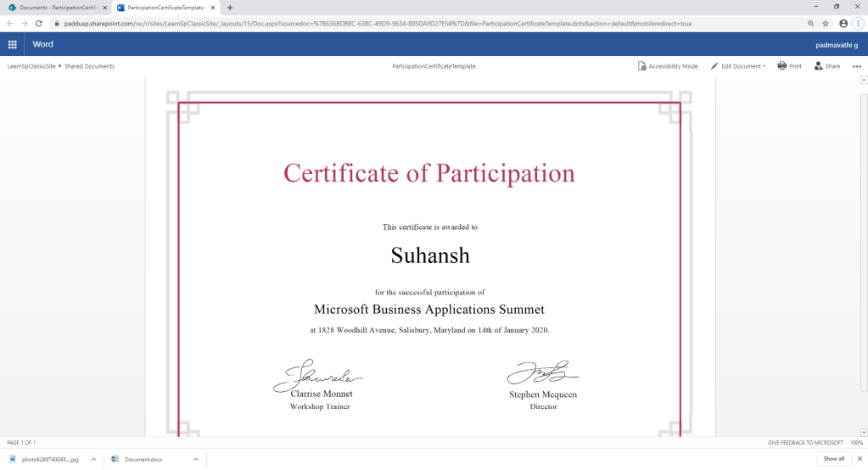Click Give Feedback to Microsoft
This screenshot has height=470, width=868.
tap(805, 443)
